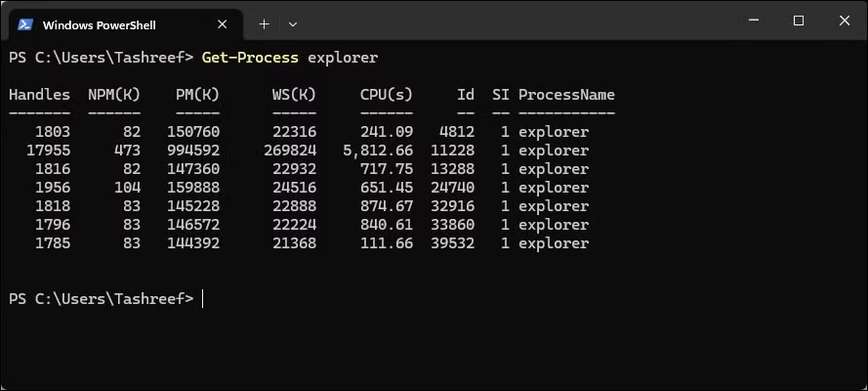Open a new tab with the plus button
This screenshot has height=391, width=868.
[x=264, y=24]
